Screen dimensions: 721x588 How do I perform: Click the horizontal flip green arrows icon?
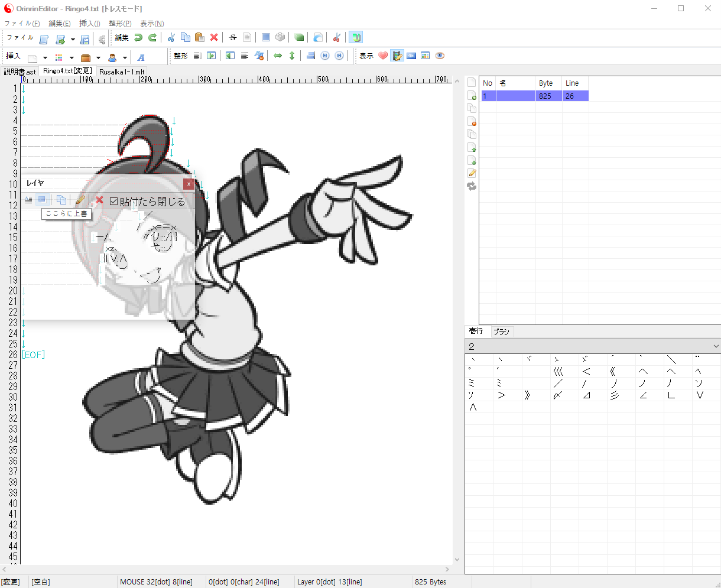[278, 56]
